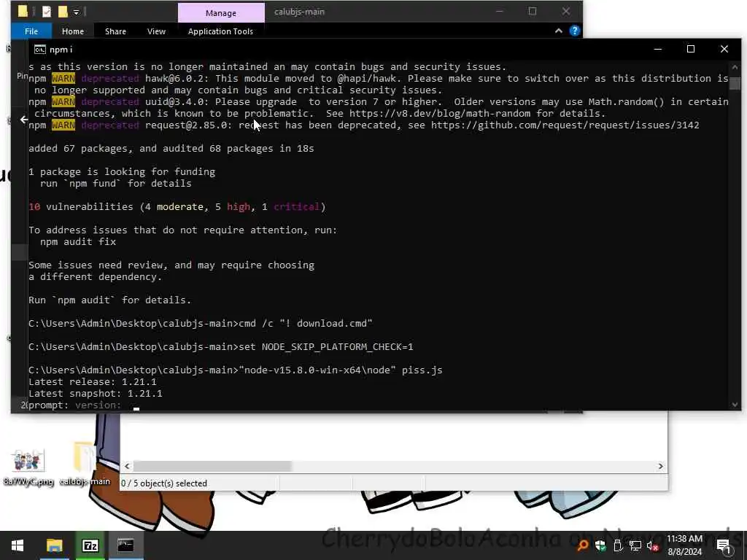
Task: Click the console vertical scrollbar thumb
Action: point(735,83)
